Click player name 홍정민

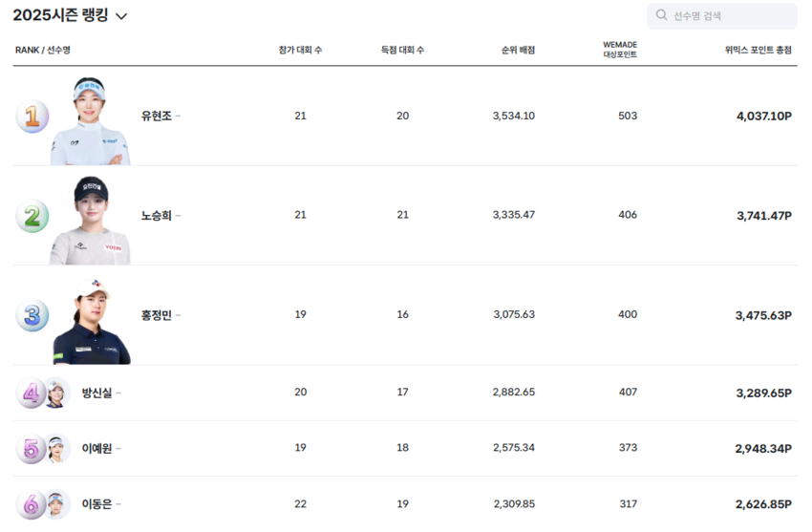[156, 315]
